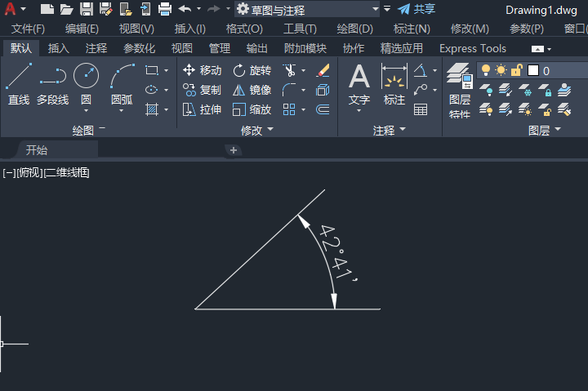Toggle layer lock padlock icon
588x391 pixels.
point(517,70)
